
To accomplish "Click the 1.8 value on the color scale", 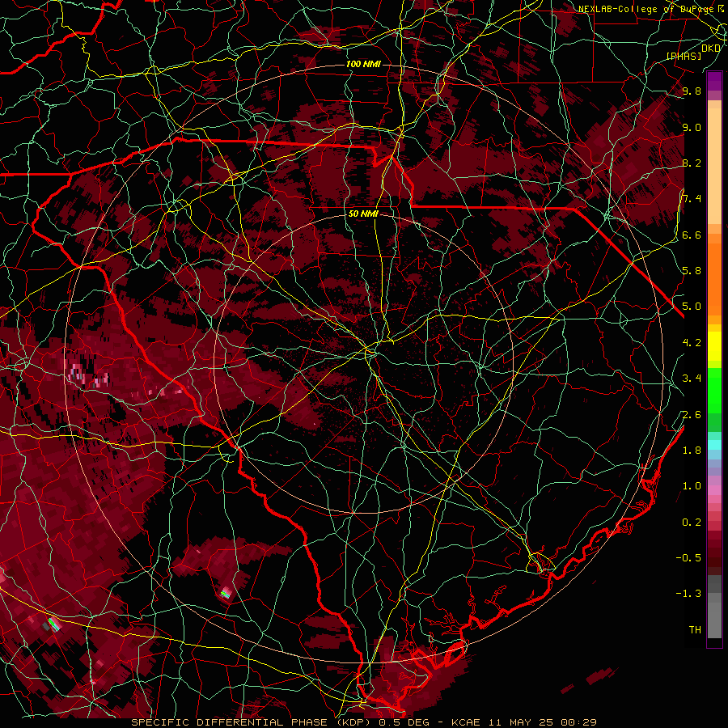I will [x=692, y=450].
